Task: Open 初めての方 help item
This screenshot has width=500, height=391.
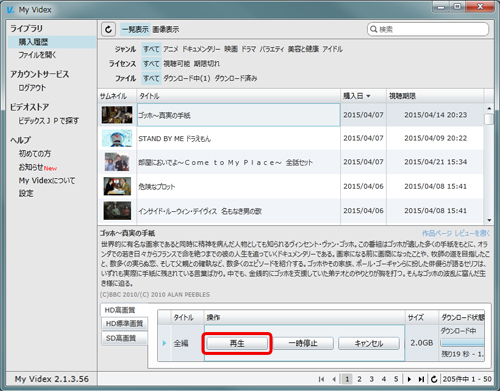Action: point(35,154)
